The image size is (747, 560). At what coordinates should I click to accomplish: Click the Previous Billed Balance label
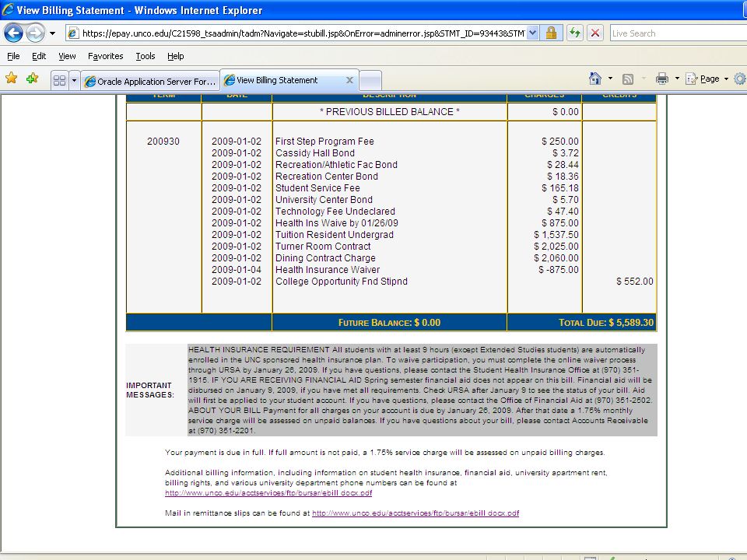click(x=389, y=112)
